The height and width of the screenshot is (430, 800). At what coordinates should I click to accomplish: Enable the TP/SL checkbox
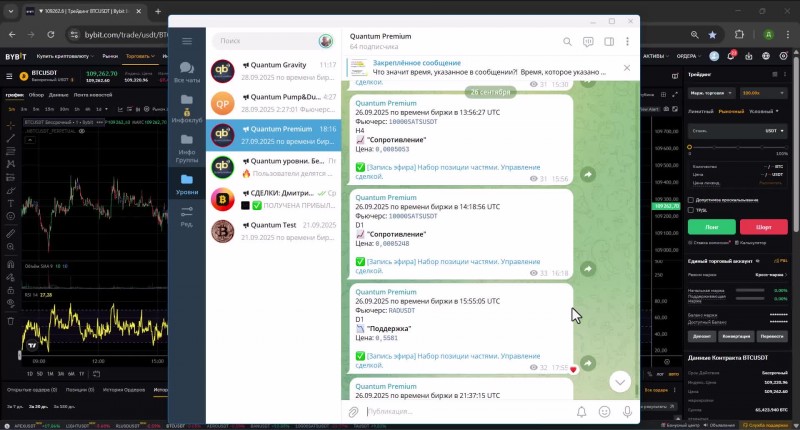pos(691,210)
